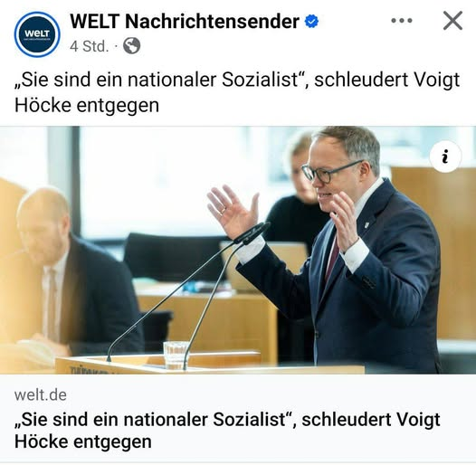476x465 pixels.
Task: Click the water glass in the photo
Action: click(176, 355)
